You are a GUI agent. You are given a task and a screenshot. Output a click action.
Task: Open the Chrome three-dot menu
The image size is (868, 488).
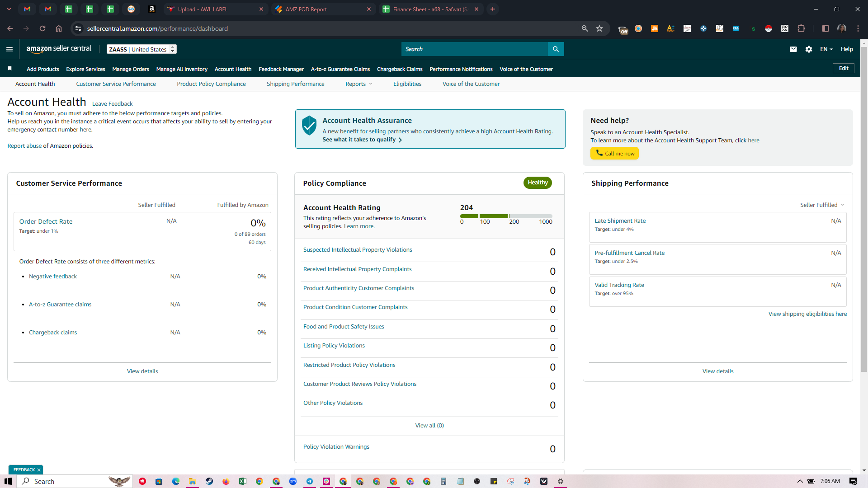[858, 28]
